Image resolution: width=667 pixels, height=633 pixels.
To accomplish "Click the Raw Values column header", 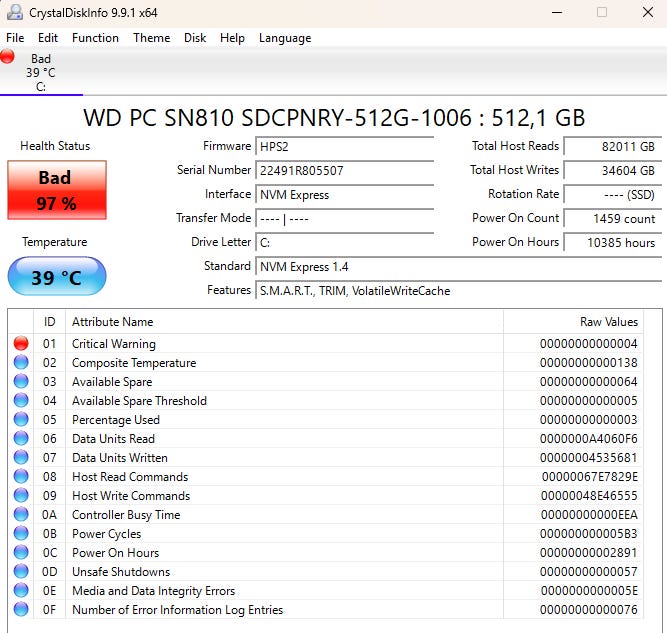I will pyautogui.click(x=573, y=322).
